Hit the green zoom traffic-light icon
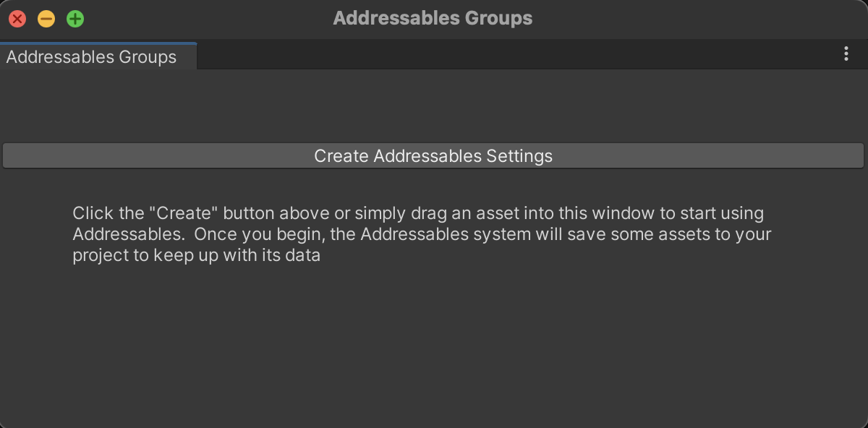This screenshot has width=868, height=428. pyautogui.click(x=75, y=19)
